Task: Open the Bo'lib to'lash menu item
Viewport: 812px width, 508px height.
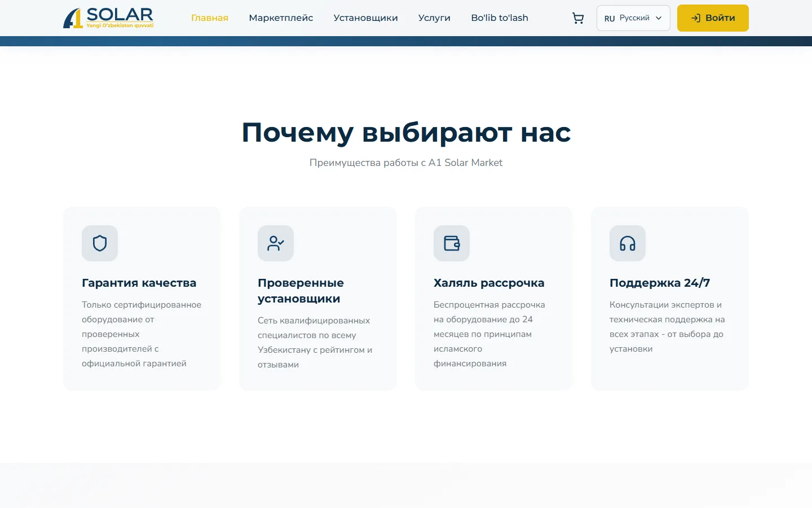Action: pyautogui.click(x=500, y=18)
